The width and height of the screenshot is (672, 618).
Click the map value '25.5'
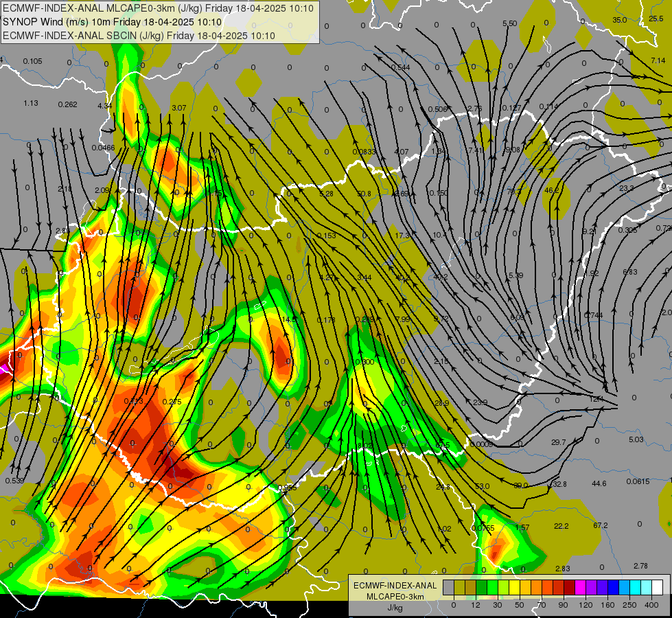[656, 19]
